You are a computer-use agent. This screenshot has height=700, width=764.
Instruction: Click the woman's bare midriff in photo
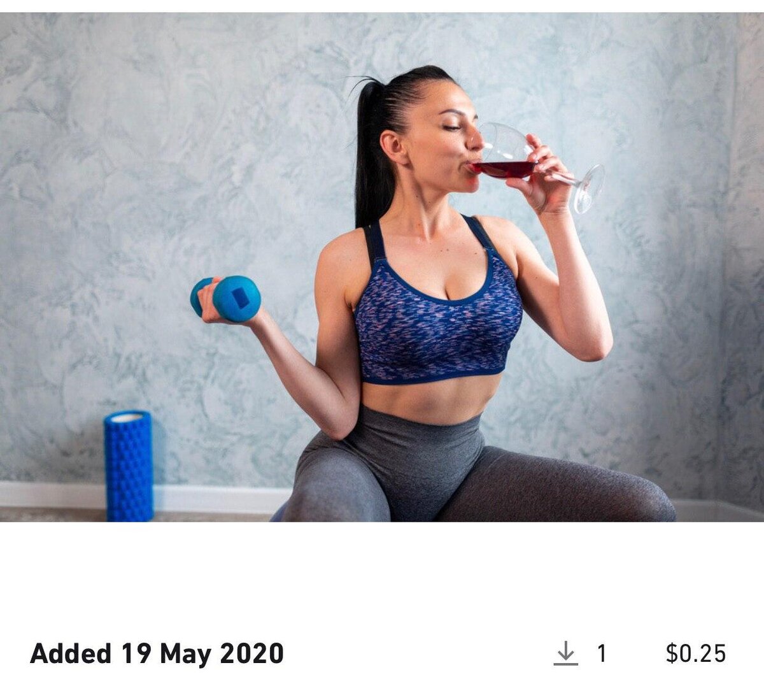coord(430,398)
